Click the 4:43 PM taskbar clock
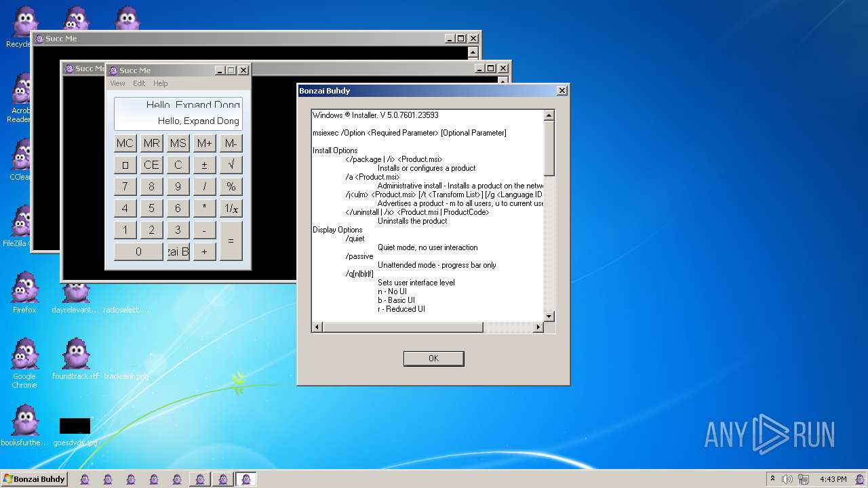Image resolution: width=868 pixels, height=488 pixels. click(x=833, y=479)
